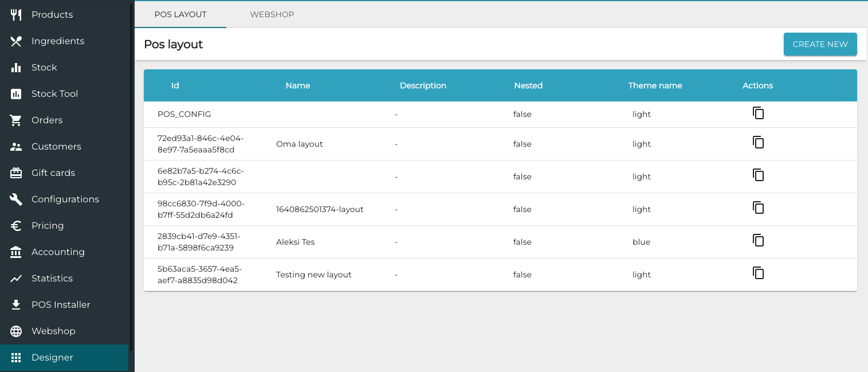The image size is (868, 372).
Task: Click the Pricing euro icon
Action: tap(16, 226)
